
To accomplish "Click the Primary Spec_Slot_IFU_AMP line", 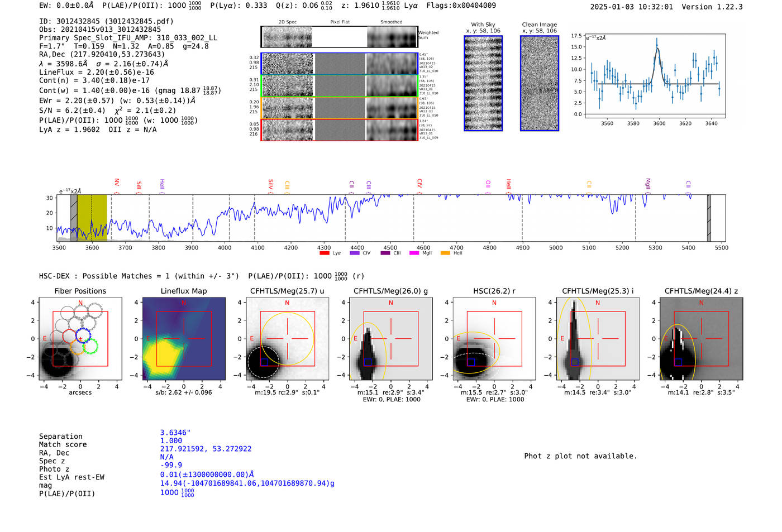I will click(x=128, y=38).
